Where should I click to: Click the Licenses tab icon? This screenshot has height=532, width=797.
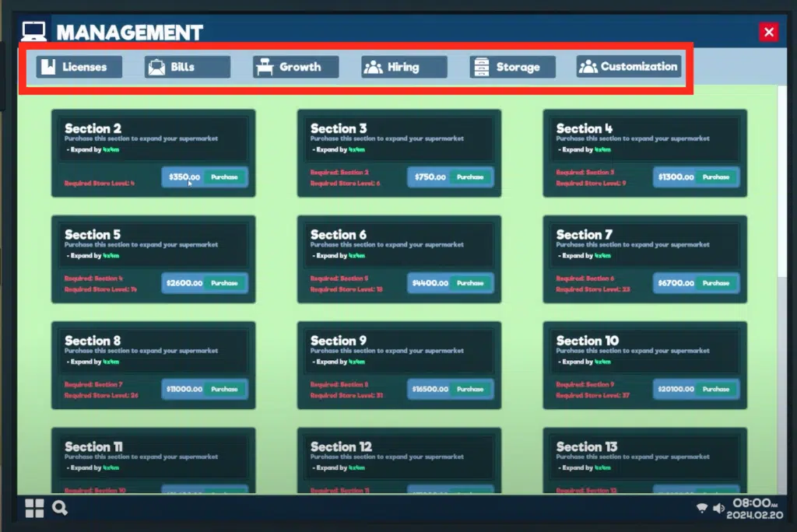tap(48, 67)
